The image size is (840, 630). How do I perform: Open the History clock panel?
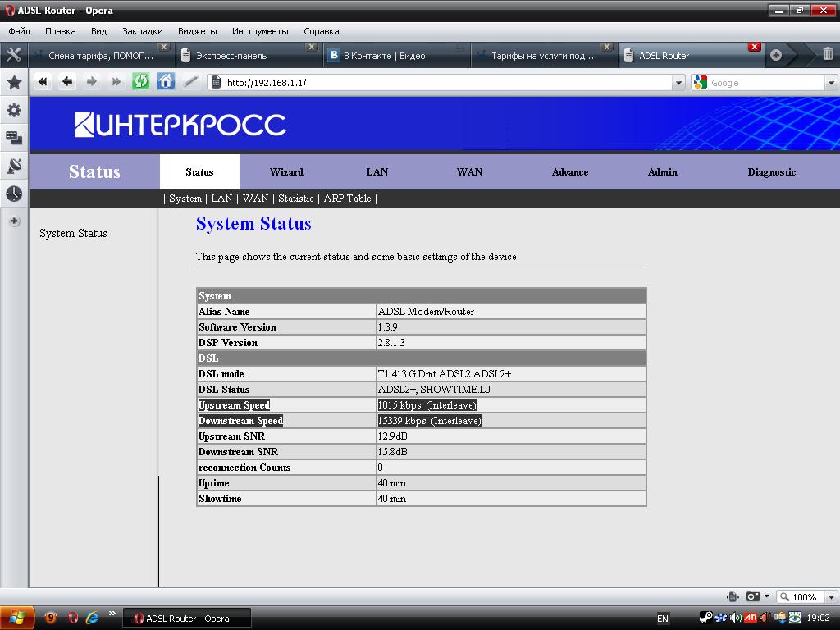(15, 194)
